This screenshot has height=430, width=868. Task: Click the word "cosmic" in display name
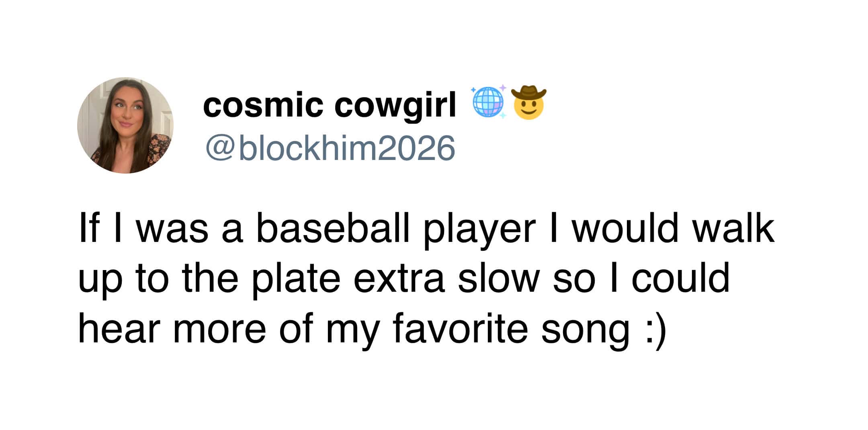pyautogui.click(x=263, y=105)
